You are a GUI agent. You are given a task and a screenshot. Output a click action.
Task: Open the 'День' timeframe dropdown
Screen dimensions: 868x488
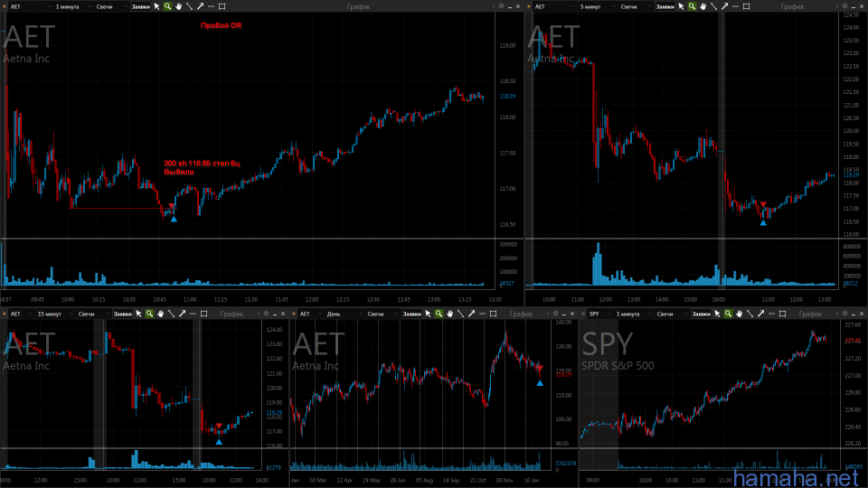(344, 314)
